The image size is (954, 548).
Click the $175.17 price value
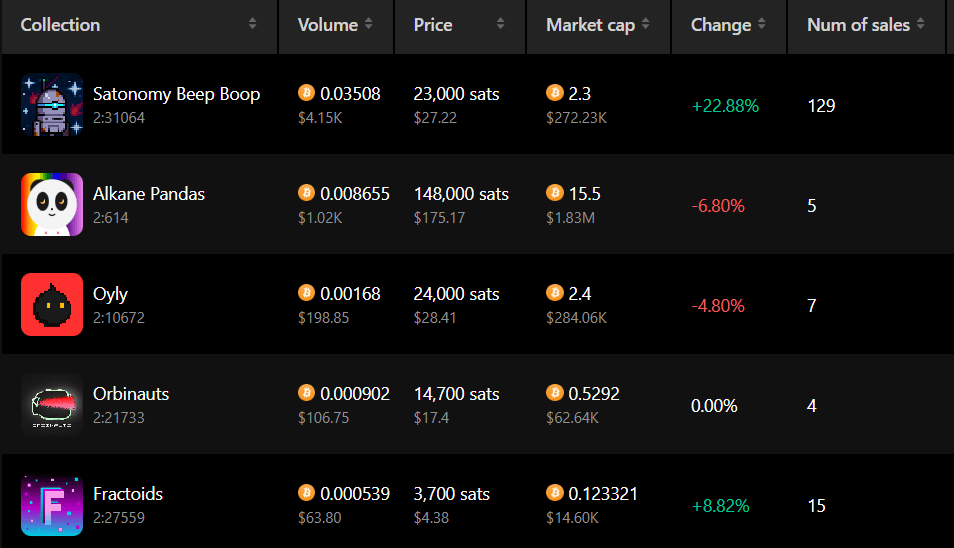(439, 218)
